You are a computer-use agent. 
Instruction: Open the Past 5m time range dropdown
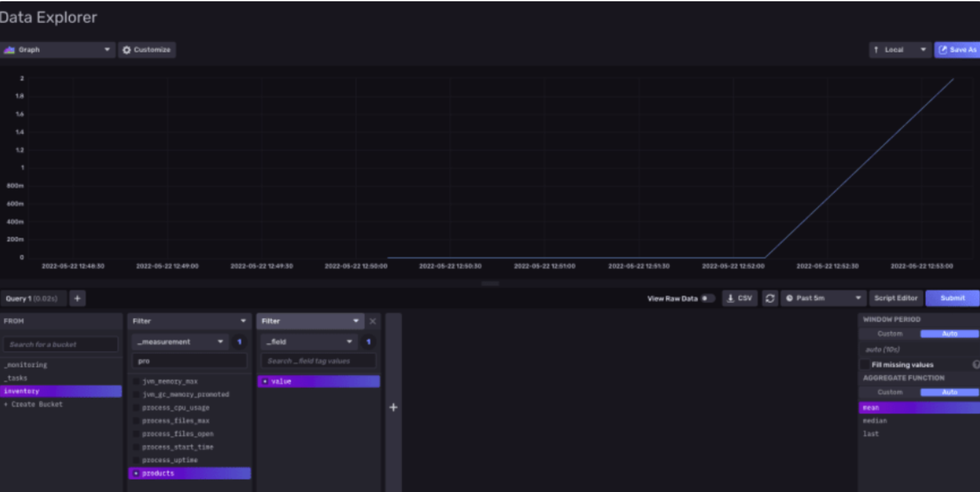823,298
